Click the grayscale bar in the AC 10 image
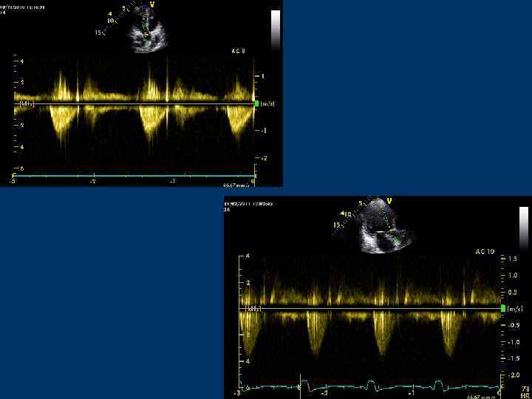This screenshot has height=399, width=532. click(x=524, y=228)
